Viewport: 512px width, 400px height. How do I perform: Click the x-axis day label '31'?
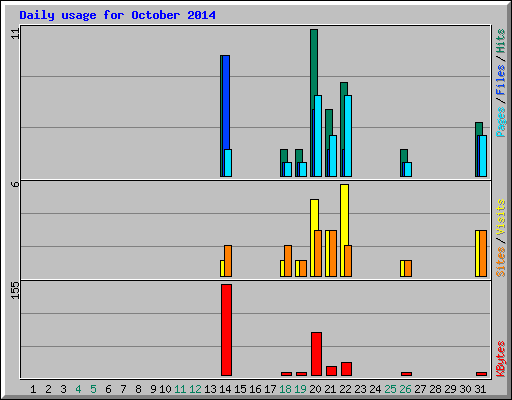480,389
